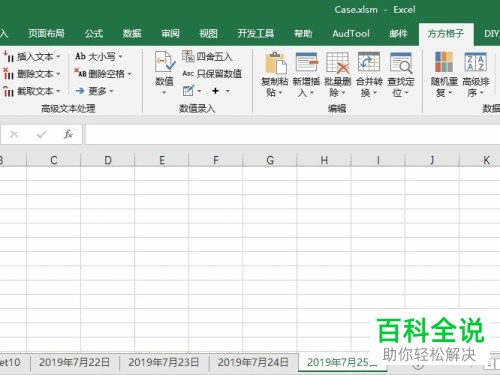Click inside the formula bar input
The image size is (500, 375).
(293, 134)
